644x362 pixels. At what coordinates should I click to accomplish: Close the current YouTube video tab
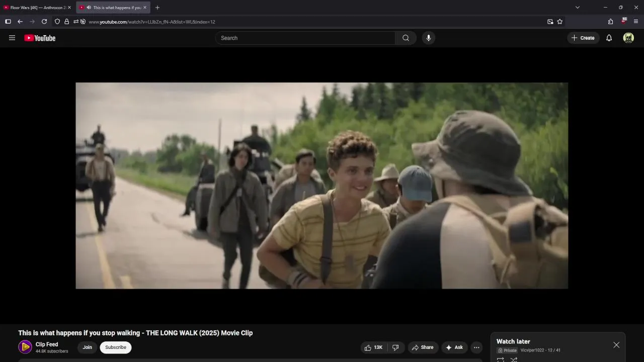tap(145, 8)
